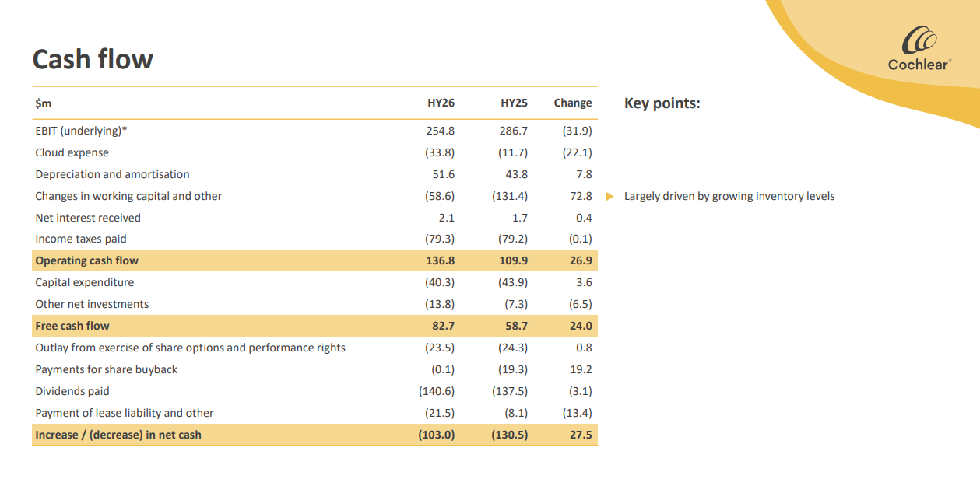
Task: Click the Income taxes paid label
Action: click(80, 239)
